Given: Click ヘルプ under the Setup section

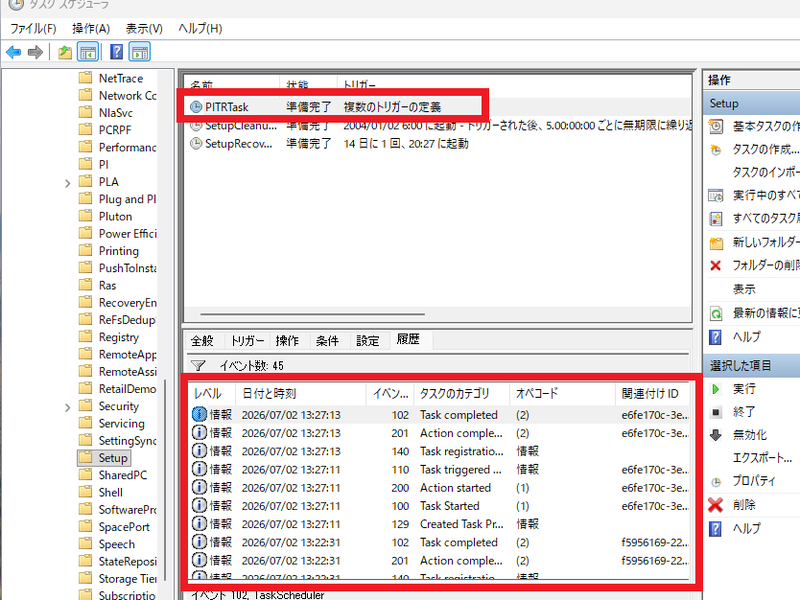Looking at the screenshot, I should [746, 337].
